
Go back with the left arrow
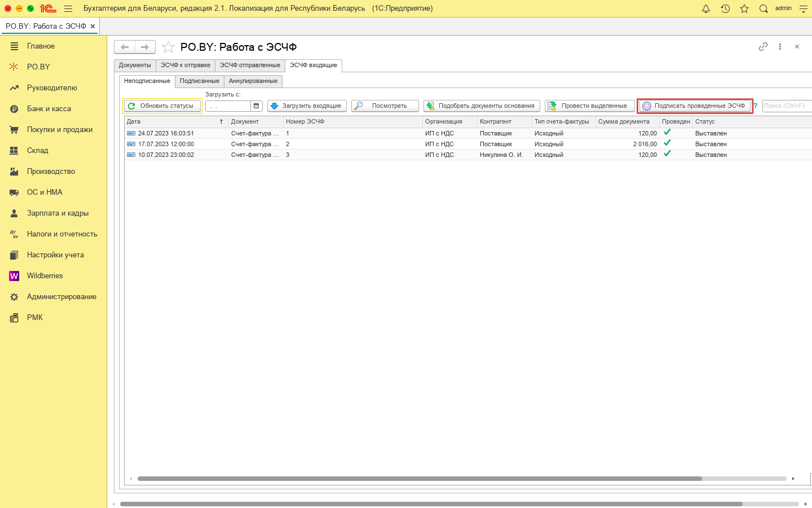[x=125, y=47]
